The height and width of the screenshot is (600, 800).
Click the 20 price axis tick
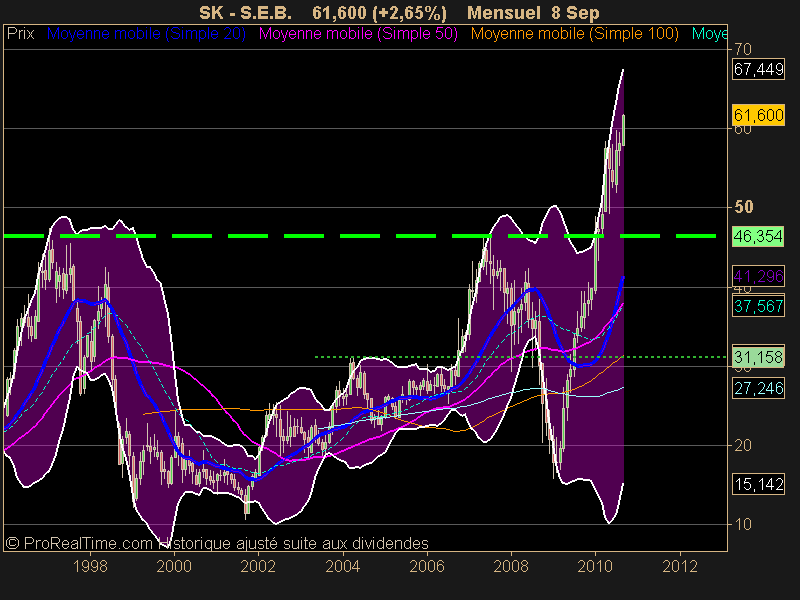click(743, 445)
